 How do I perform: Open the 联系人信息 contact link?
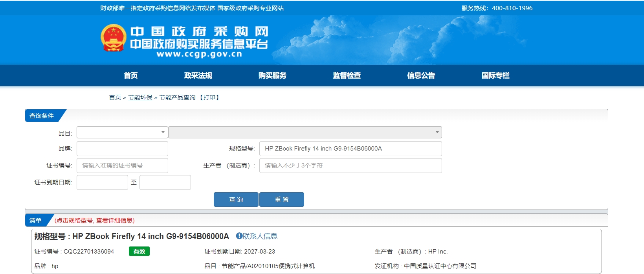point(260,236)
